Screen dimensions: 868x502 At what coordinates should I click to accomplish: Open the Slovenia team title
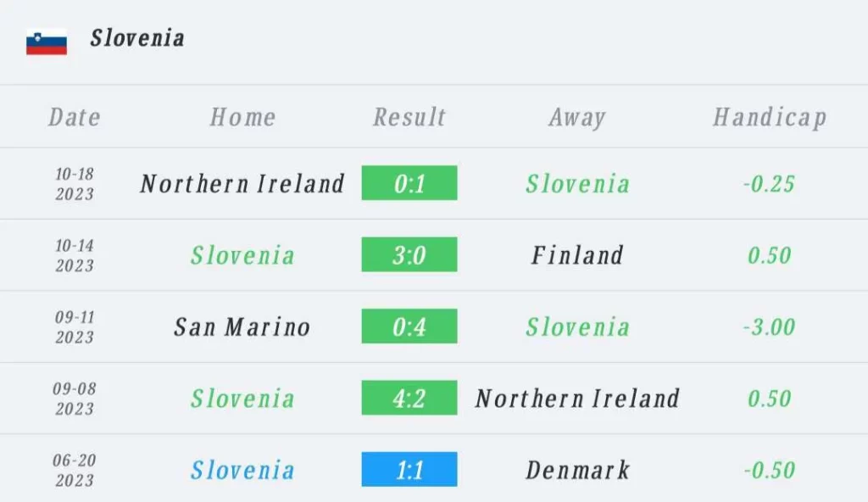(x=137, y=38)
